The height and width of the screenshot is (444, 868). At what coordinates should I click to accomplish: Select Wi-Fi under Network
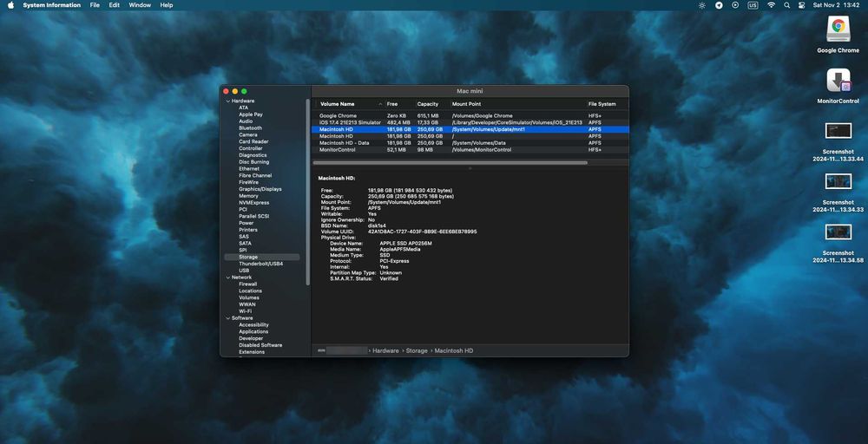point(246,311)
